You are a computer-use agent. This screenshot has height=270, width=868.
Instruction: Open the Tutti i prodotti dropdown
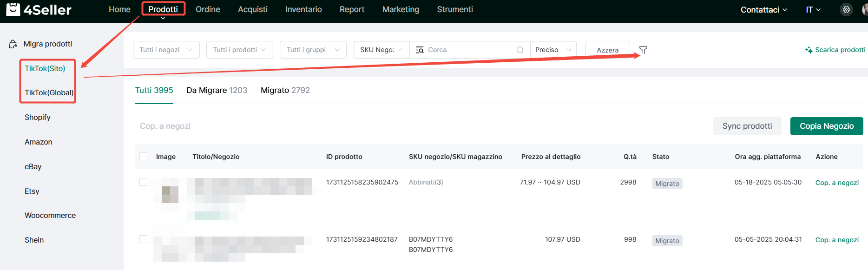(x=240, y=50)
